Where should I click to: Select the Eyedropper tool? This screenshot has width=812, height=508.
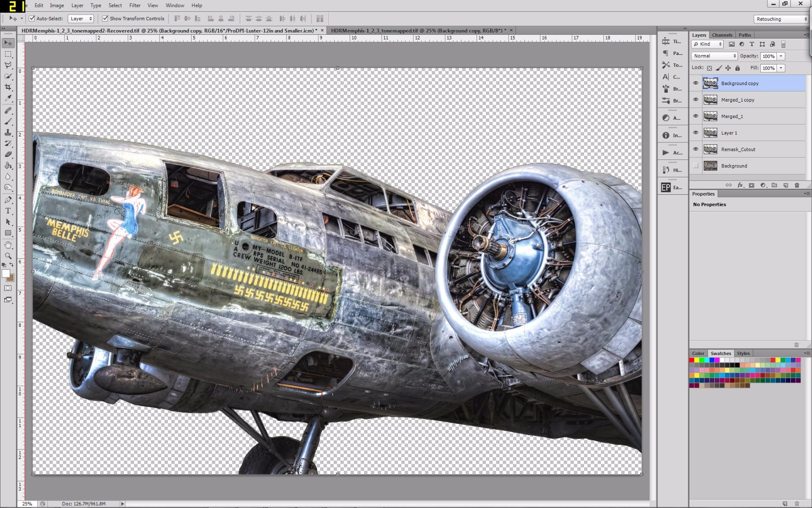(x=8, y=98)
